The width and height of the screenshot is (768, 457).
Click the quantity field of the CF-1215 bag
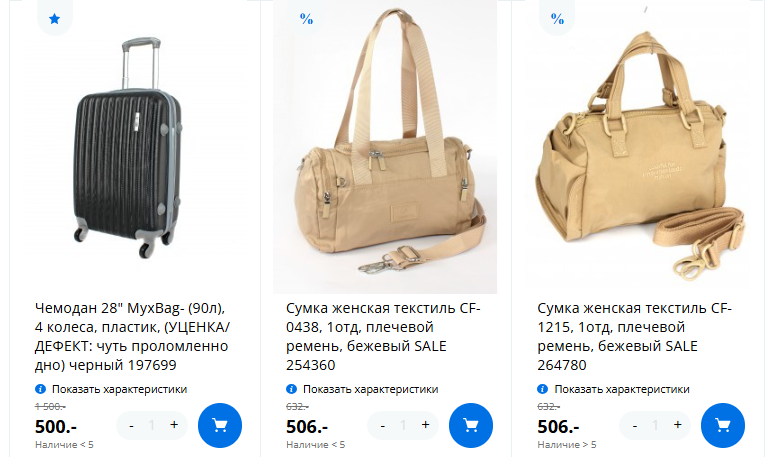[655, 425]
